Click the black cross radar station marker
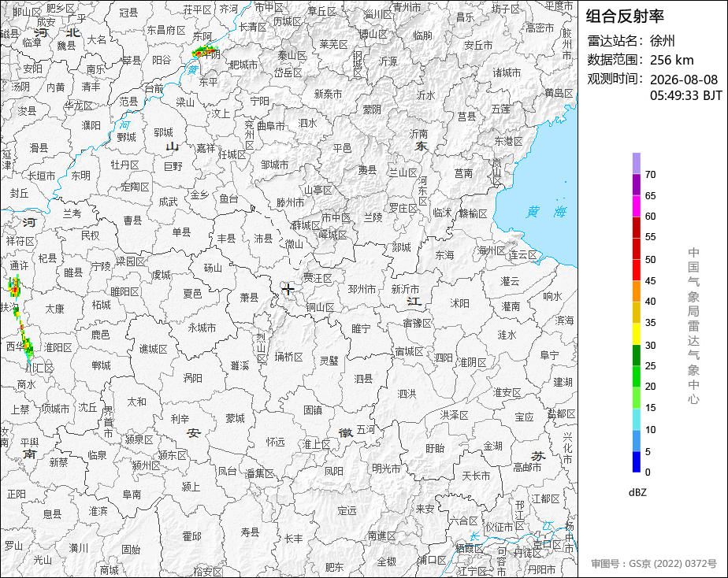The height and width of the screenshot is (578, 728). [x=288, y=290]
